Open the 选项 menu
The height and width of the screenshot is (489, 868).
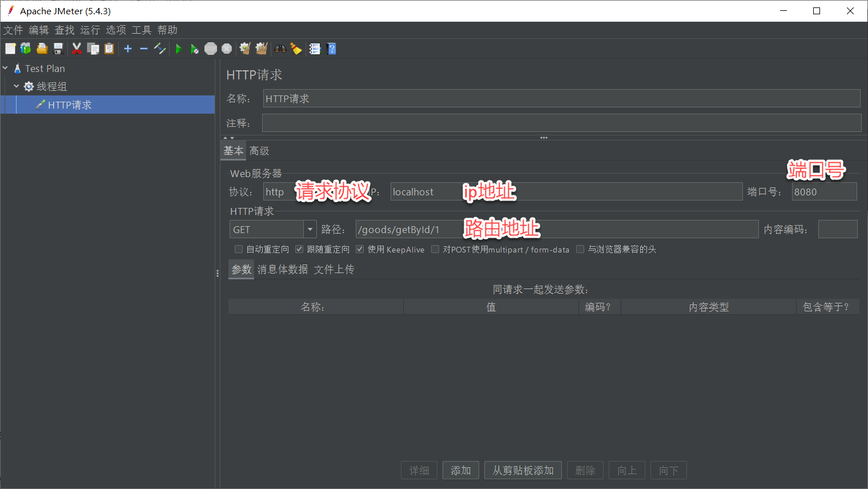click(116, 30)
